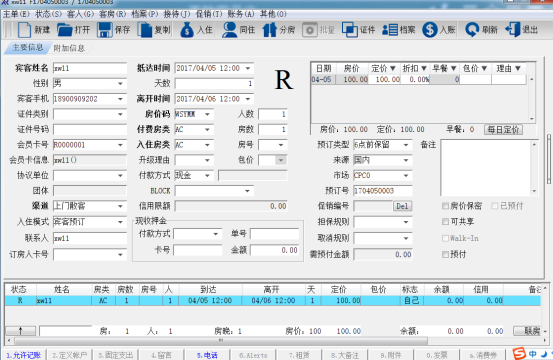Exit the window with the 退出 icon
This screenshot has width=553, height=360.
[x=512, y=30]
